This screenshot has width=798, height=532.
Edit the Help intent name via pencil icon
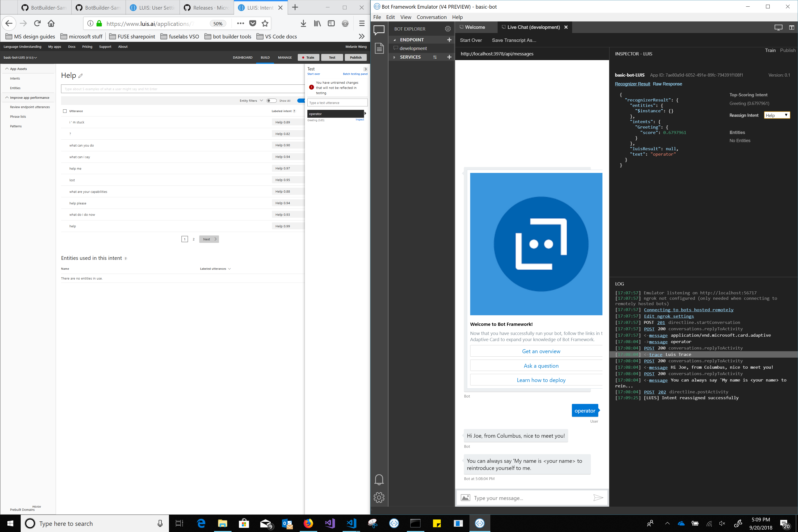[x=80, y=76]
